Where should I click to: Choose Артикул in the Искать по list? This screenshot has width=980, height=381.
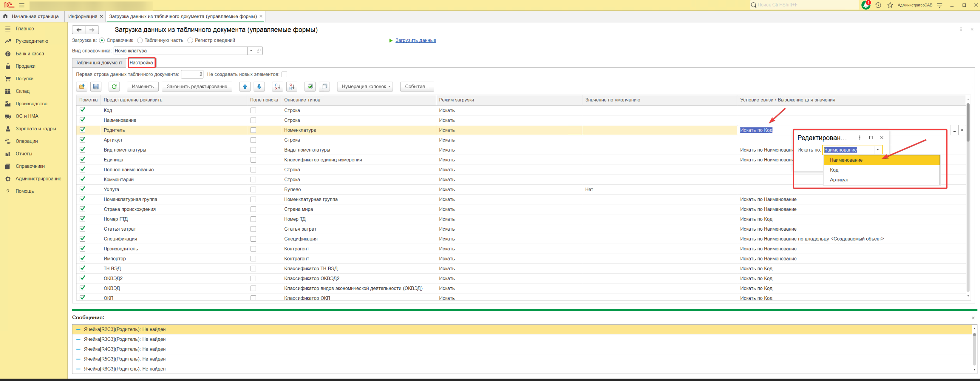click(882, 180)
